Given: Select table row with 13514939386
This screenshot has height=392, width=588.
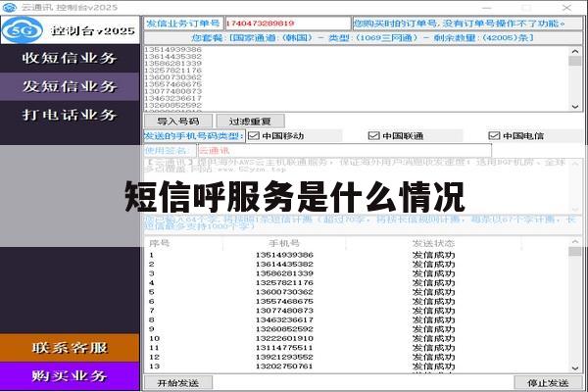Looking at the screenshot, I should [x=357, y=255].
